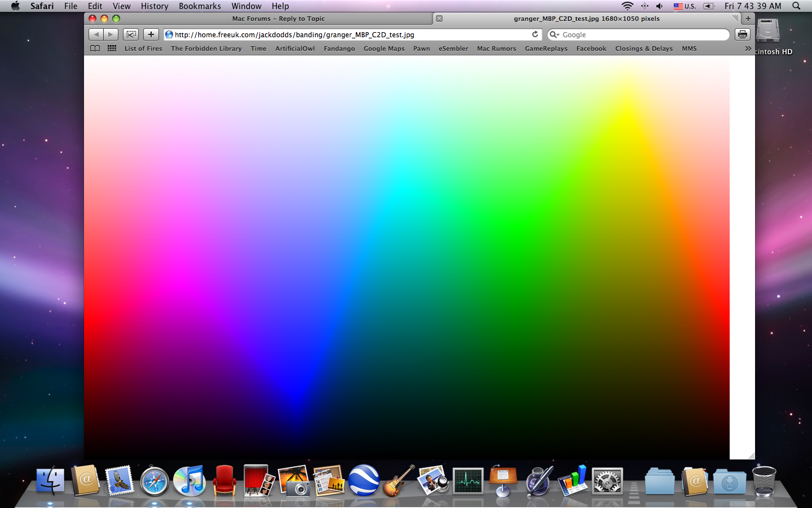The image size is (812, 508).
Task: Open the Trash in the Dock
Action: 764,481
